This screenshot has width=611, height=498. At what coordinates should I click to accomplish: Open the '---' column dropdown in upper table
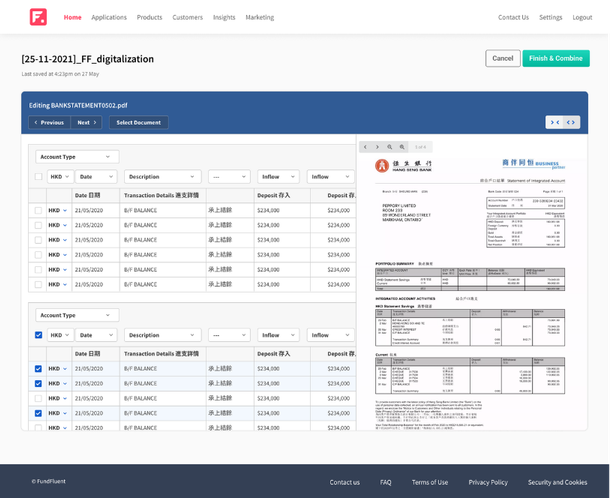pos(229,177)
